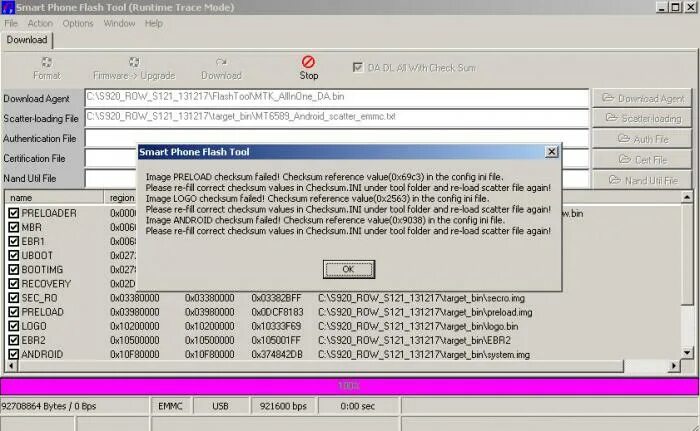Image resolution: width=700 pixels, height=431 pixels.
Task: Click the Download Agent folder button
Action: pyautogui.click(x=642, y=98)
